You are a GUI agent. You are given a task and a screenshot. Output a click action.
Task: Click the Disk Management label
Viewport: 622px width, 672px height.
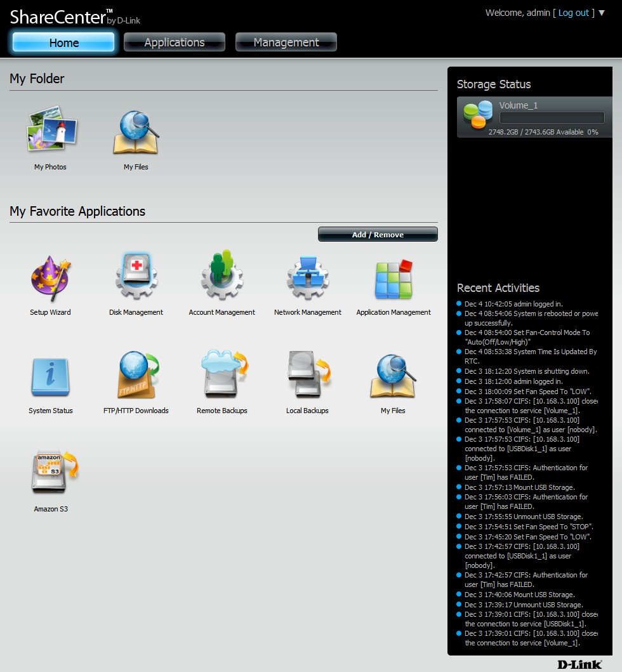pyautogui.click(x=136, y=312)
